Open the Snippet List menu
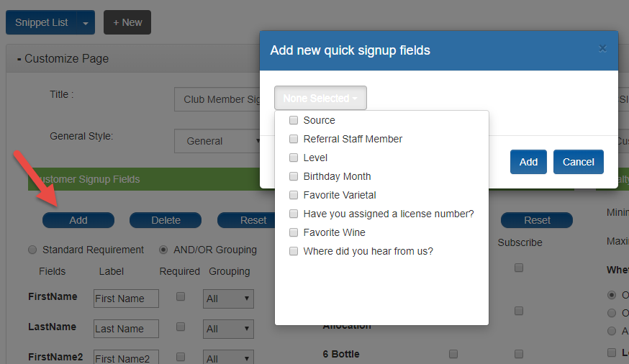629x364 pixels. pos(41,22)
